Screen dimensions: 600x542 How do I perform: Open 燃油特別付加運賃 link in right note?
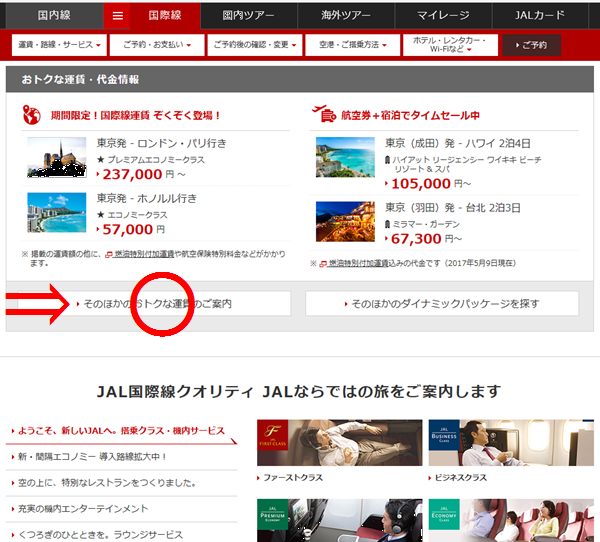pyautogui.click(x=354, y=263)
